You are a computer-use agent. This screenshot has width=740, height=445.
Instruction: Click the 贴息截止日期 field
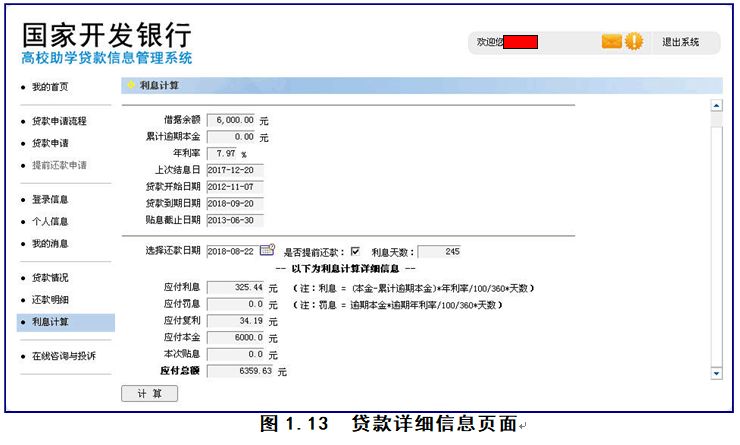tap(235, 220)
